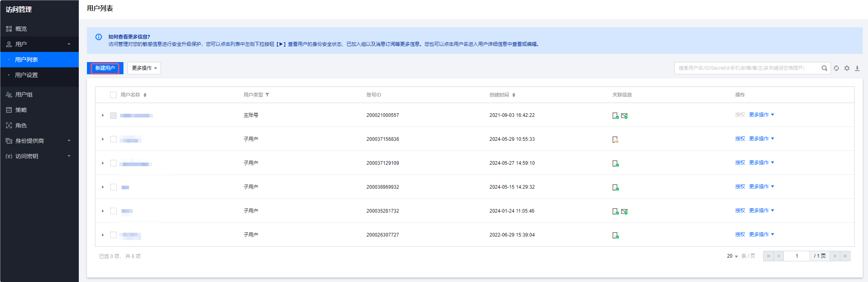Check the row for account 200036969932

pyautogui.click(x=113, y=187)
